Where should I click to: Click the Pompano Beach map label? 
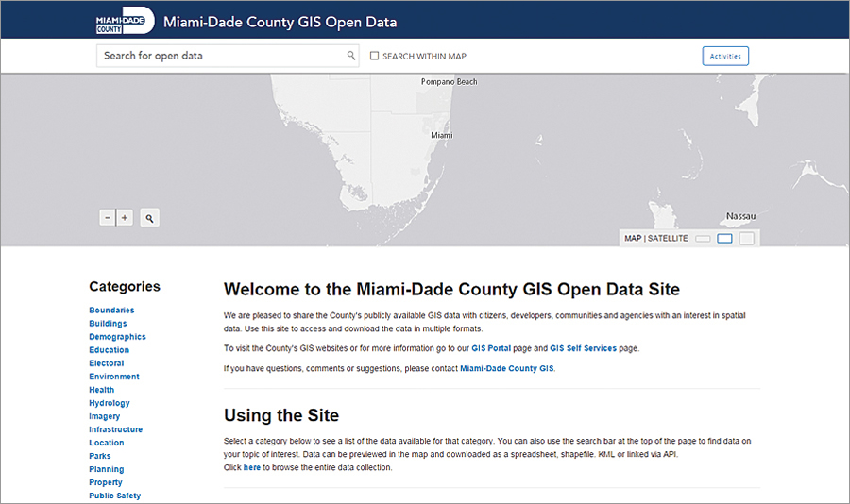point(450,82)
